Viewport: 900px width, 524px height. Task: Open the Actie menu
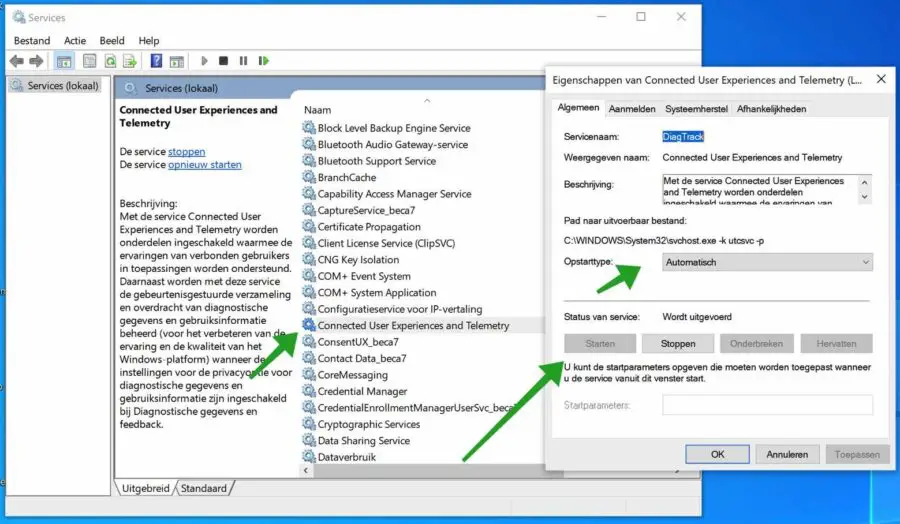[75, 41]
